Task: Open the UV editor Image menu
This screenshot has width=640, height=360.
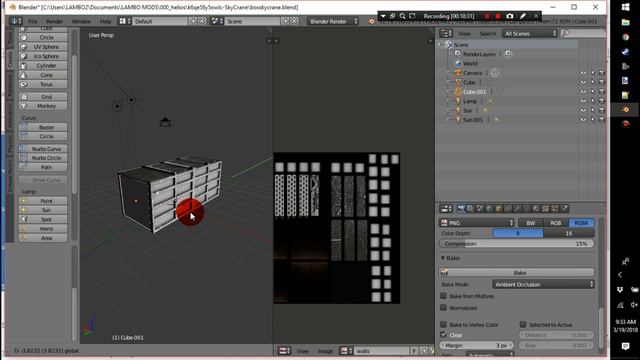Action: 325,351
